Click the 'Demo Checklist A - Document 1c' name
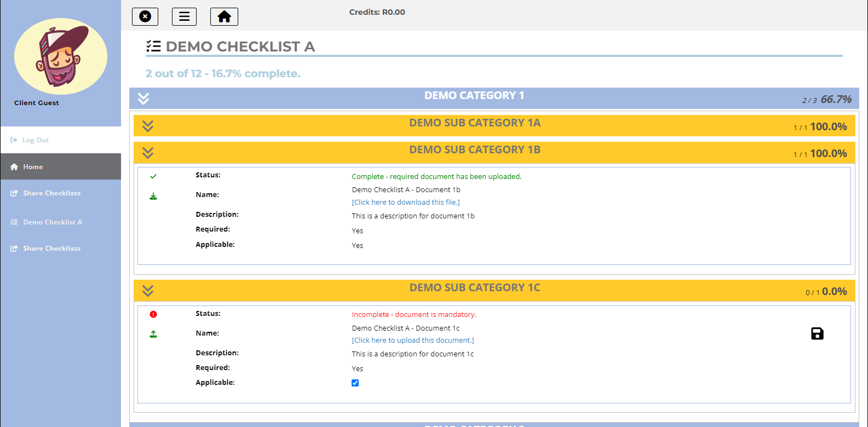868x427 pixels. [406, 328]
